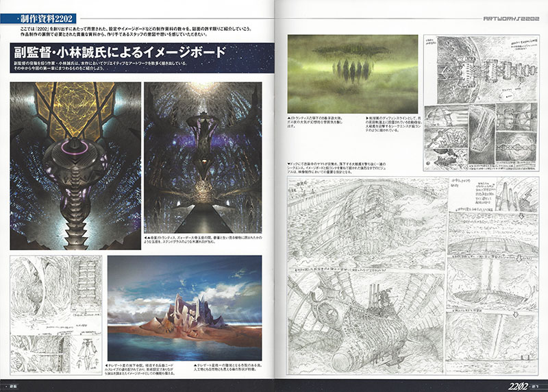The width and height of the screenshot is (548, 392).
Task: Open the green floating continent artwork
Action: [353, 74]
